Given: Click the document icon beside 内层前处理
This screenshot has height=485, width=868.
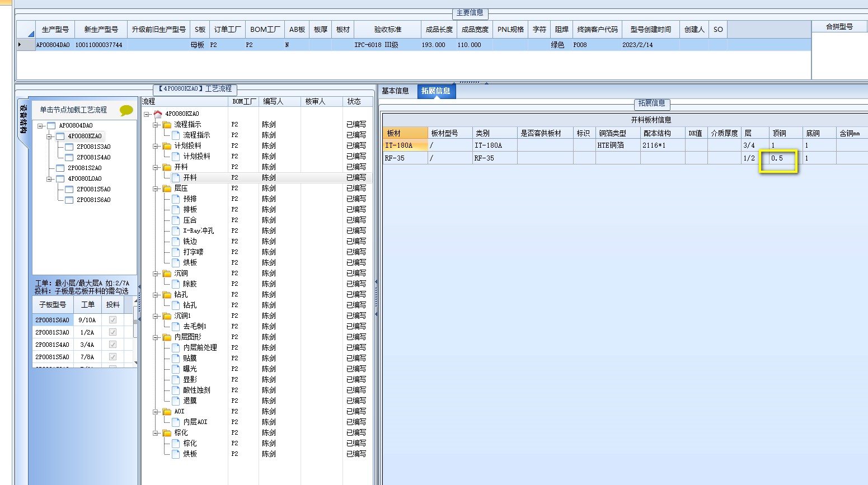Looking at the screenshot, I should pos(176,347).
